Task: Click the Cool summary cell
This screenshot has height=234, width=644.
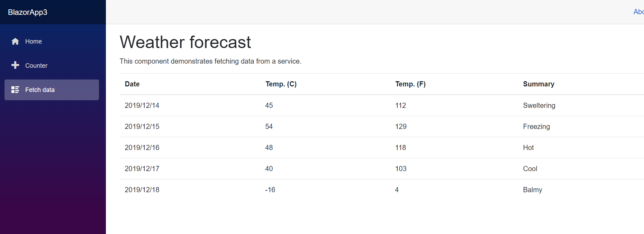Action: click(x=530, y=169)
